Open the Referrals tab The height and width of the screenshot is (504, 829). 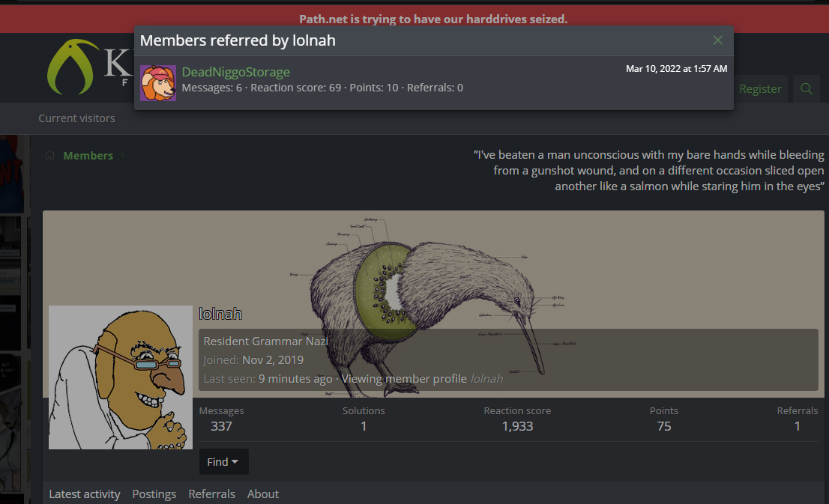tap(211, 494)
